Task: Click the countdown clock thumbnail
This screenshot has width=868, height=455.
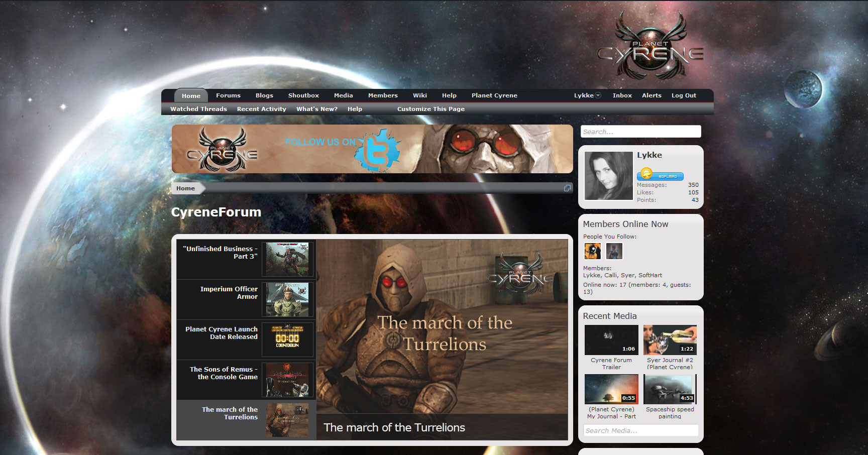Action: click(x=287, y=339)
